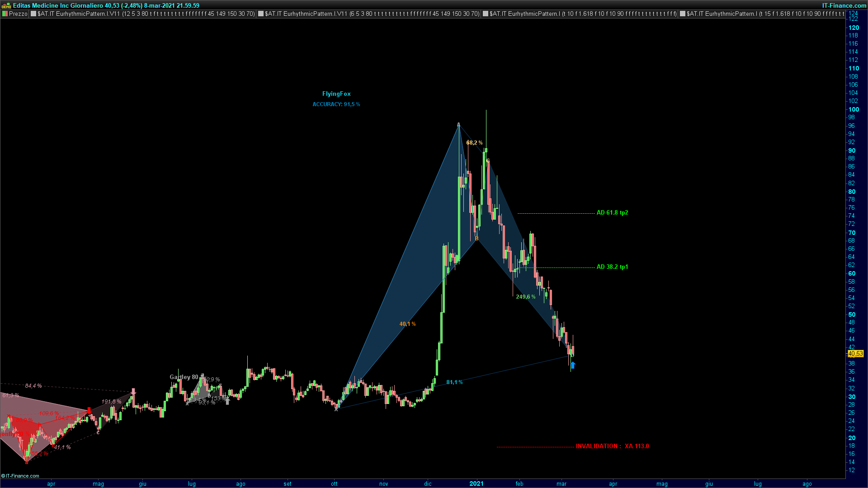Image resolution: width=868 pixels, height=488 pixels.
Task: Click the blue up arrow at point D
Action: tap(573, 365)
